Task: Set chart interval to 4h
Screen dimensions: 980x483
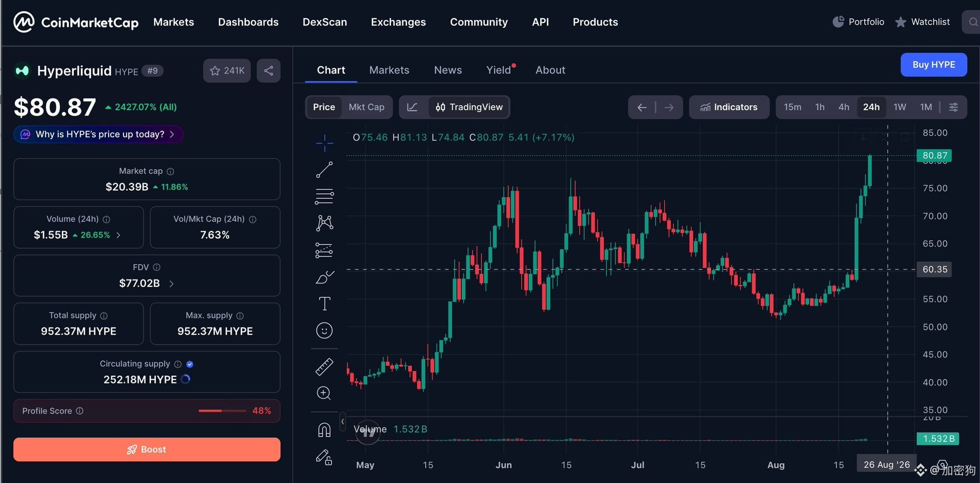Action: point(844,107)
